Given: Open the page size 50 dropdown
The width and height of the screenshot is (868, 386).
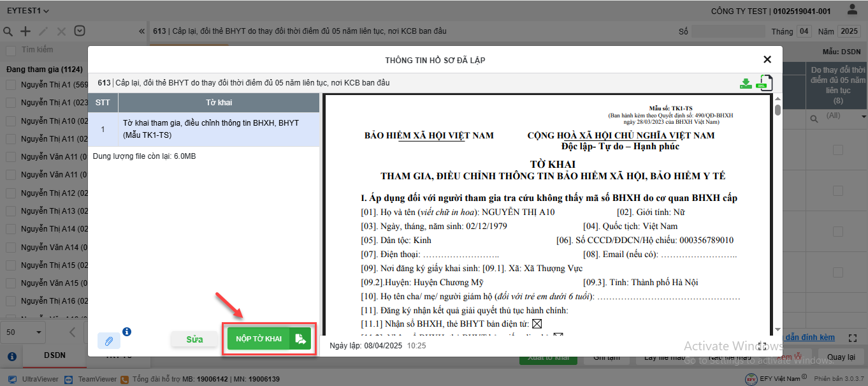Looking at the screenshot, I should click(24, 332).
